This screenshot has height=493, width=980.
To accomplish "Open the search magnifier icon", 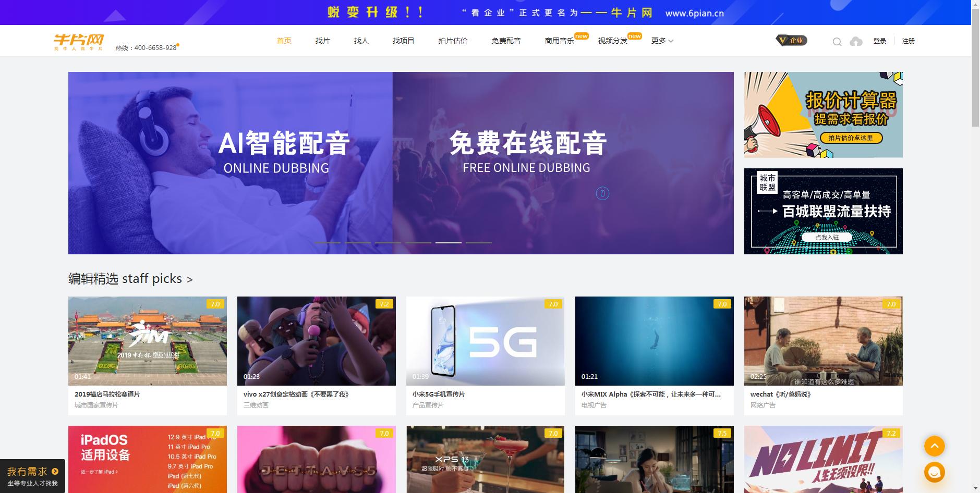I will click(837, 42).
